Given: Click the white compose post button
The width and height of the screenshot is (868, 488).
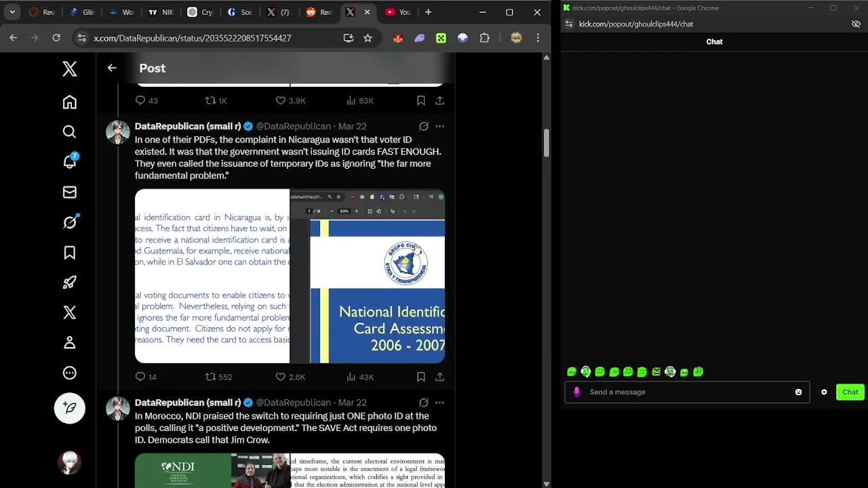Looking at the screenshot, I should coord(70,408).
